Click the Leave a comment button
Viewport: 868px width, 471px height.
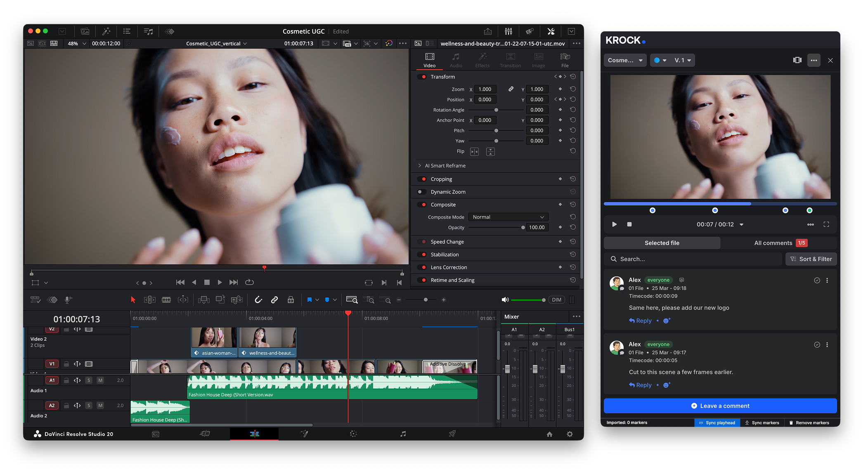point(720,406)
